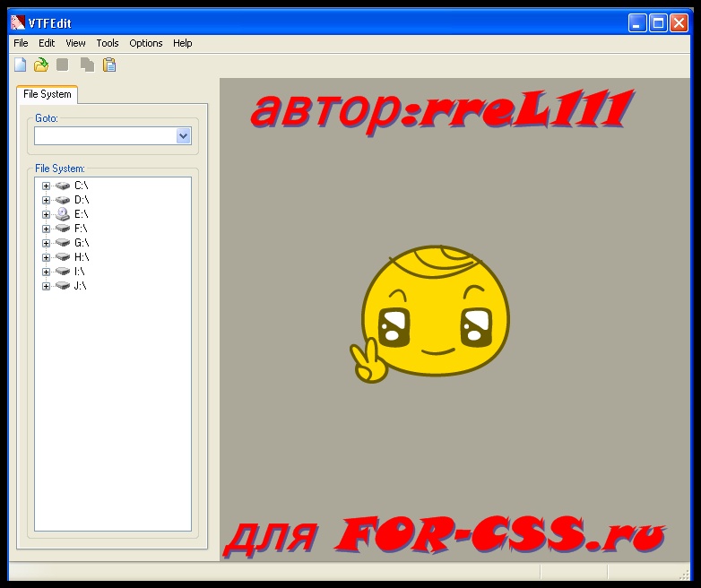
Task: Open the Help menu
Action: pyautogui.click(x=182, y=43)
